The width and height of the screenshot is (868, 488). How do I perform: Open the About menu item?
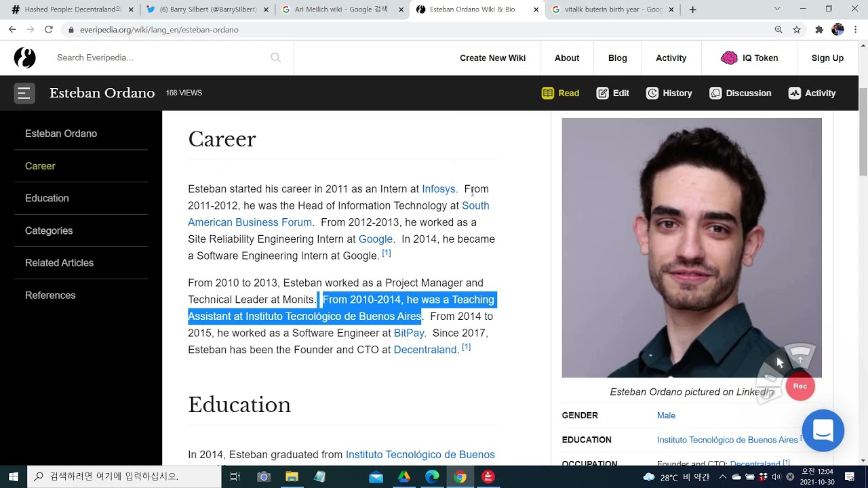pyautogui.click(x=567, y=58)
